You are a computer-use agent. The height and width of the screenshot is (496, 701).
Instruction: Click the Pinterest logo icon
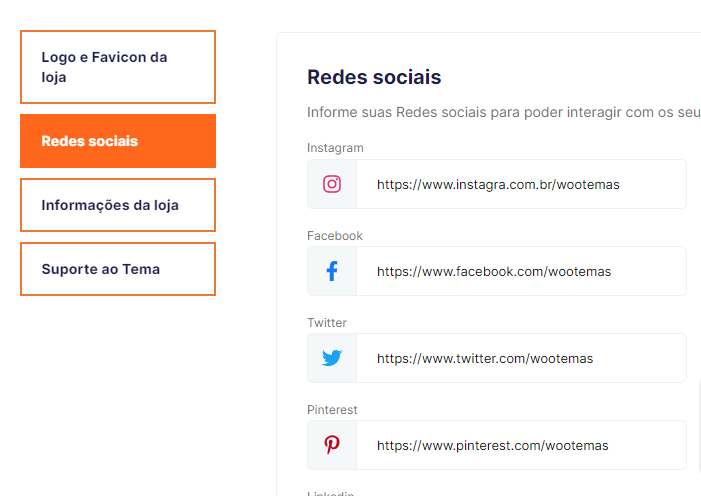tap(332, 445)
